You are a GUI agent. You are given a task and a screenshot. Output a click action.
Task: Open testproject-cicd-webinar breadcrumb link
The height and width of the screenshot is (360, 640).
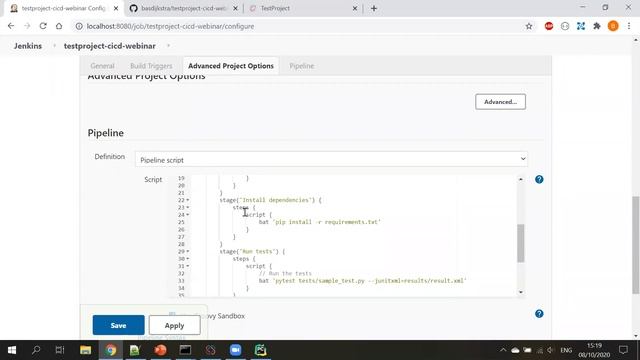click(109, 46)
